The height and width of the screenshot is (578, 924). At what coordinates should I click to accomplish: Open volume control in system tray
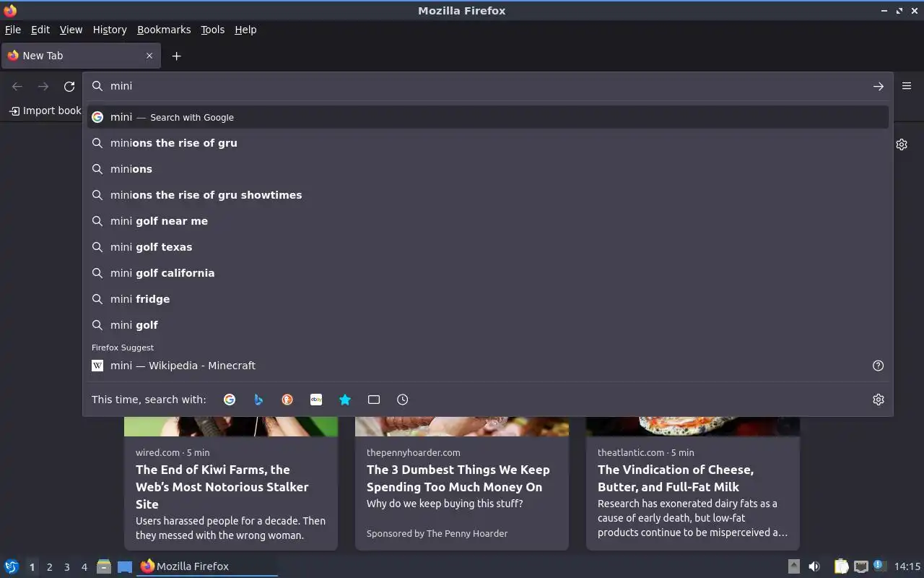coord(814,566)
